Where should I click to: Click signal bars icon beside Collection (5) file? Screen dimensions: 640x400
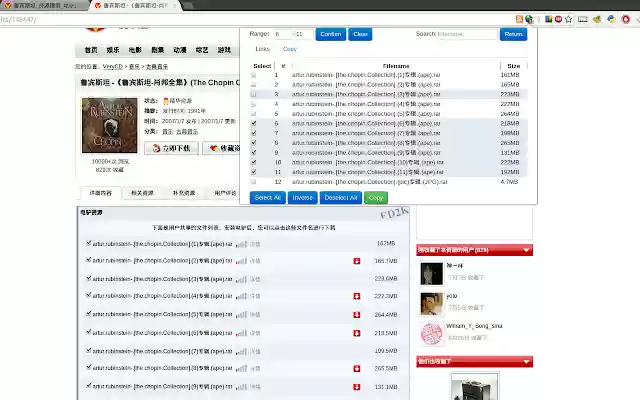242,315
